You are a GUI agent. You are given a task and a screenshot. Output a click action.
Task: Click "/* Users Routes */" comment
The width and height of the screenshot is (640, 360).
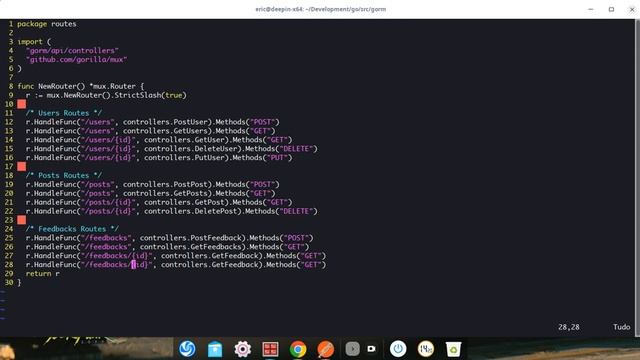(x=64, y=113)
